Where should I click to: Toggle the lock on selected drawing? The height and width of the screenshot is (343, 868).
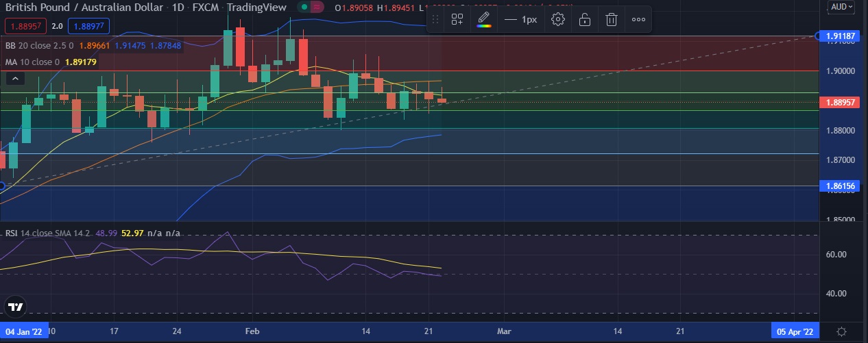(x=585, y=19)
